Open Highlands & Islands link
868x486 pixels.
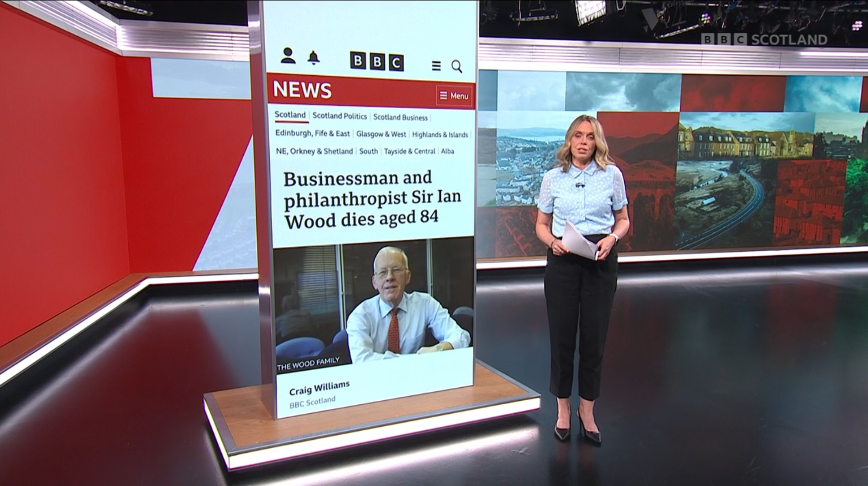pos(440,135)
